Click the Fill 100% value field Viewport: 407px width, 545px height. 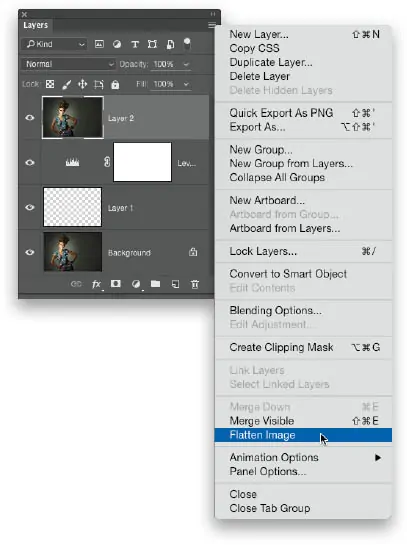pos(164,84)
